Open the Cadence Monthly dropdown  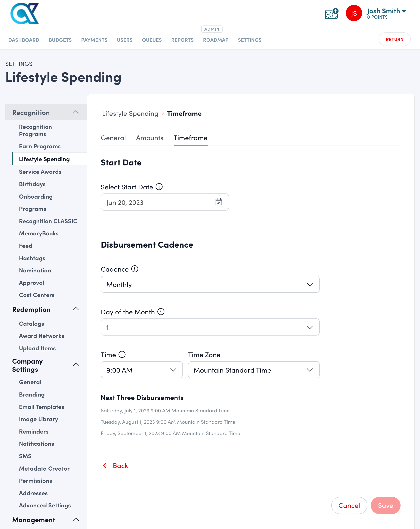(210, 284)
